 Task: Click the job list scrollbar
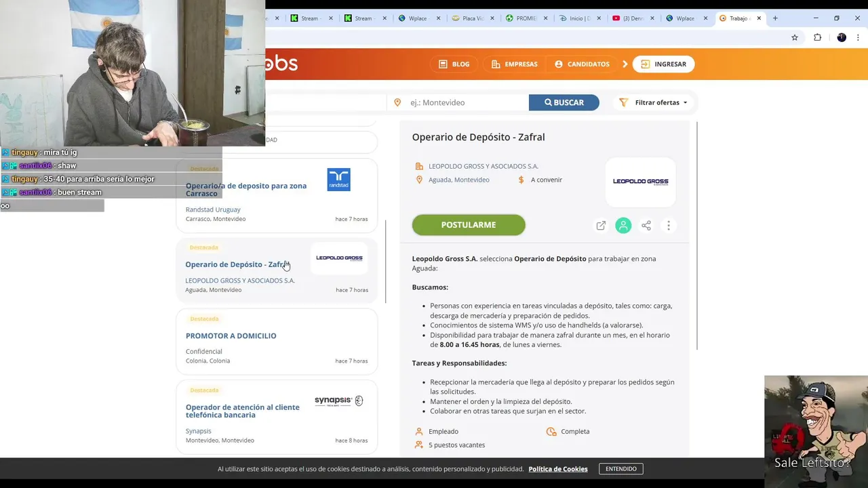point(386,261)
